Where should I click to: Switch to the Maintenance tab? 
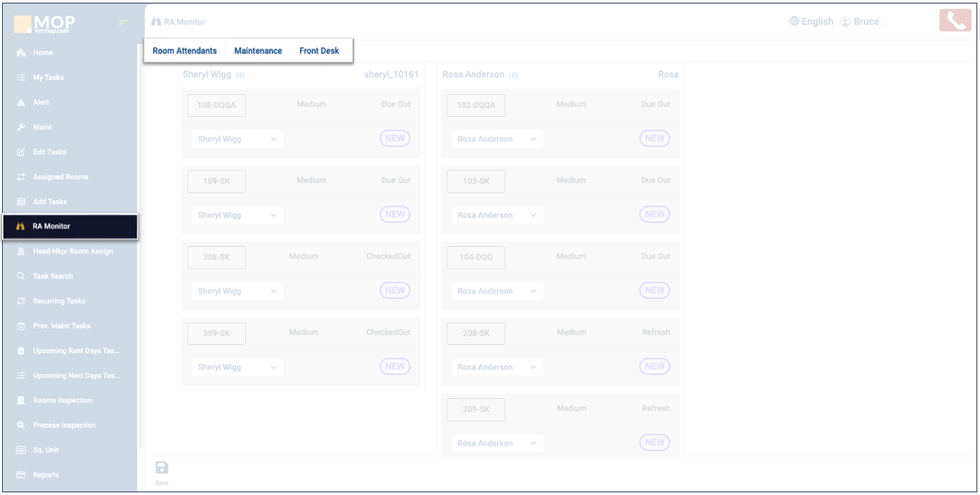[x=258, y=51]
